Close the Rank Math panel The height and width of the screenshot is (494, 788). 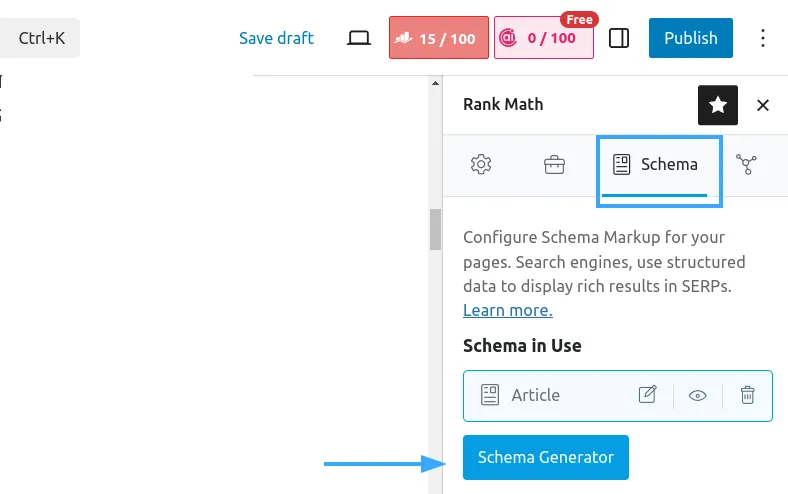click(x=763, y=105)
